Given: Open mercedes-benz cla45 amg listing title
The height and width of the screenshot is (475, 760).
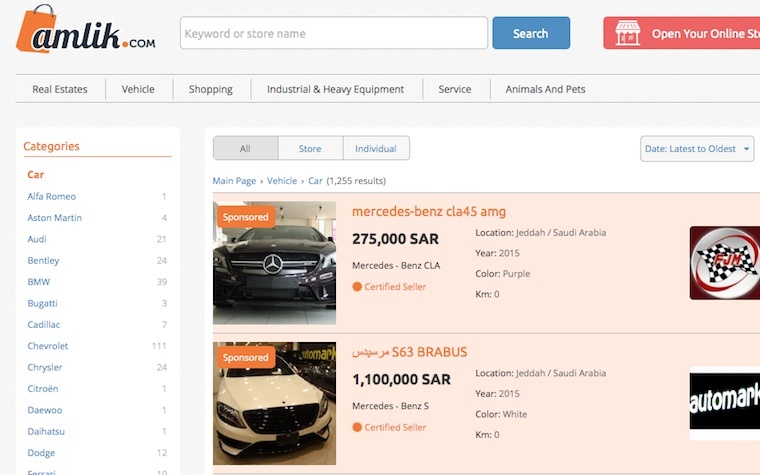Looking at the screenshot, I should tap(429, 212).
